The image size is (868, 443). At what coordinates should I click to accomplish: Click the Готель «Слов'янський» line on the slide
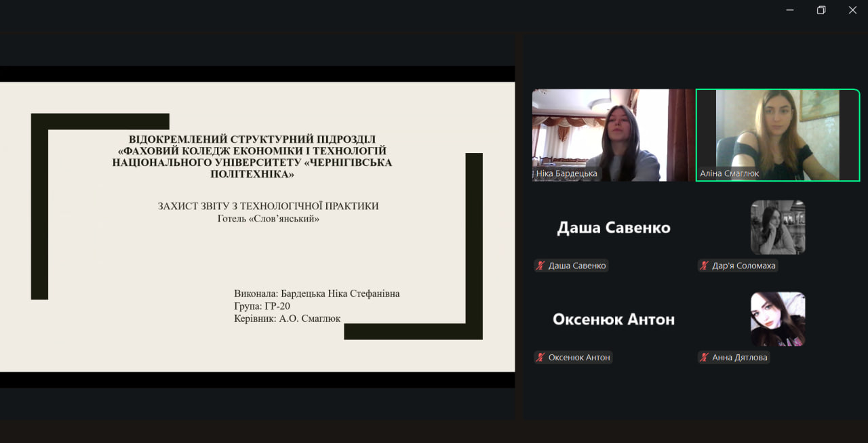click(x=268, y=219)
